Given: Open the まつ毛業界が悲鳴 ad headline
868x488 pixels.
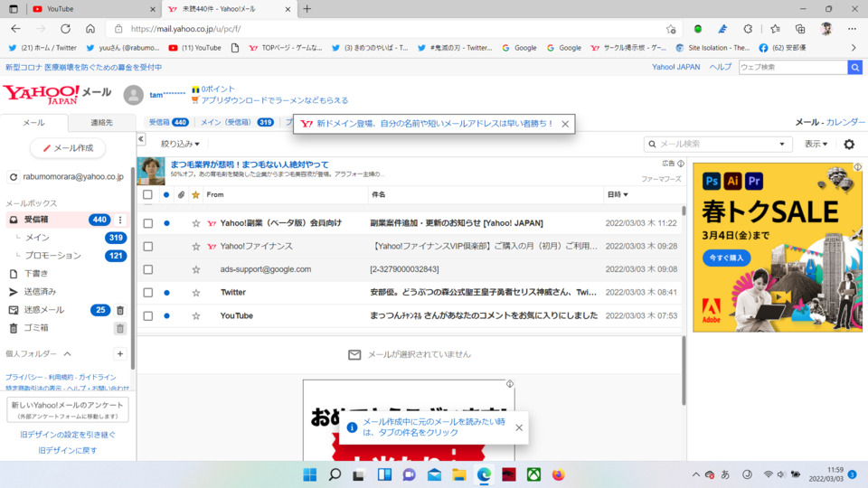Looking at the screenshot, I should 250,164.
